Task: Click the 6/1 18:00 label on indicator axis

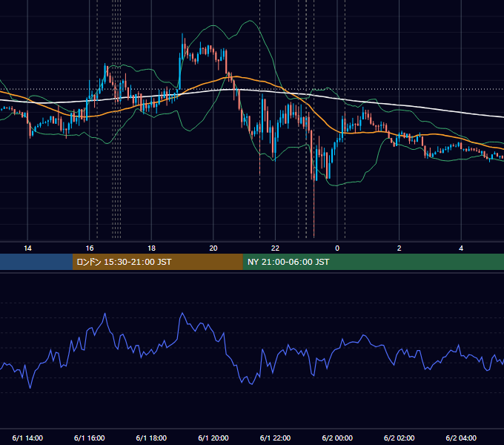Action: (x=151, y=438)
